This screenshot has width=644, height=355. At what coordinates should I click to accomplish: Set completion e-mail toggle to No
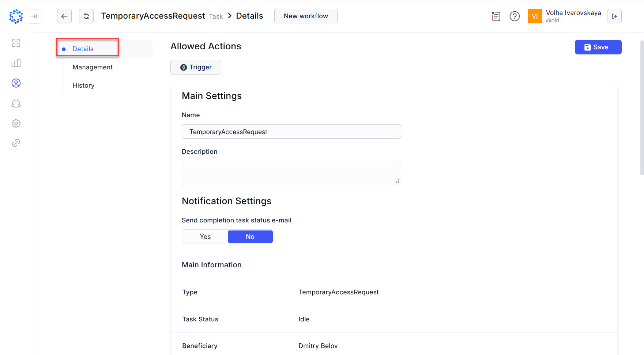tap(250, 237)
